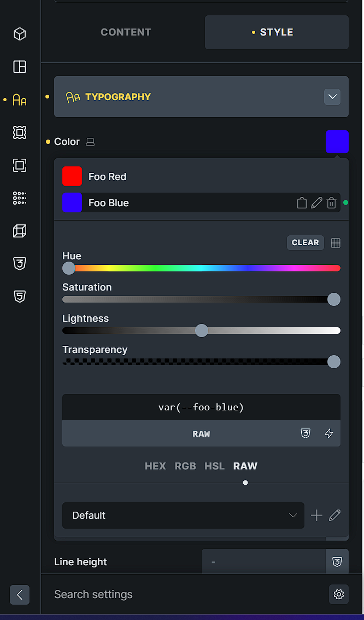The image size is (364, 620).
Task: Open the cube icon in left sidebar
Action: tap(20, 34)
